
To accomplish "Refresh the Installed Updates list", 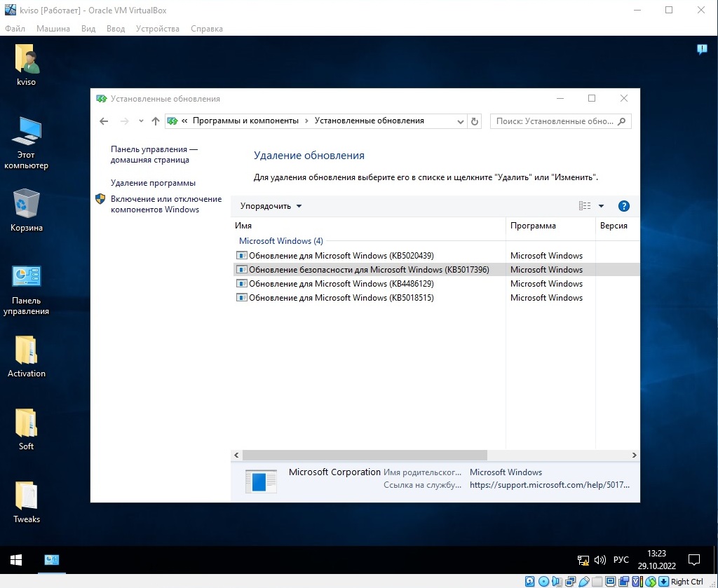I will pyautogui.click(x=475, y=121).
